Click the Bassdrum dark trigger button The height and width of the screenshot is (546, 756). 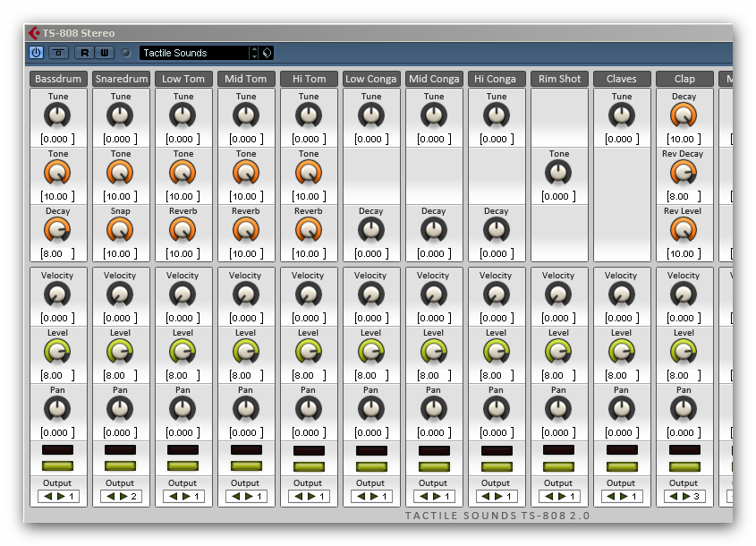coord(58,450)
